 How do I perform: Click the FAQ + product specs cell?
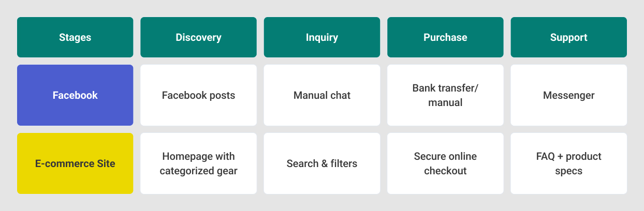[x=569, y=163]
